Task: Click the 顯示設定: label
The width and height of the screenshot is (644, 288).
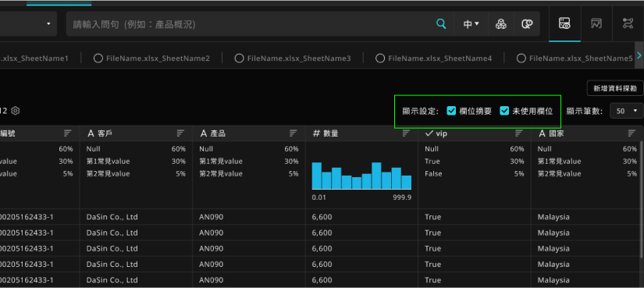Action: (x=421, y=111)
